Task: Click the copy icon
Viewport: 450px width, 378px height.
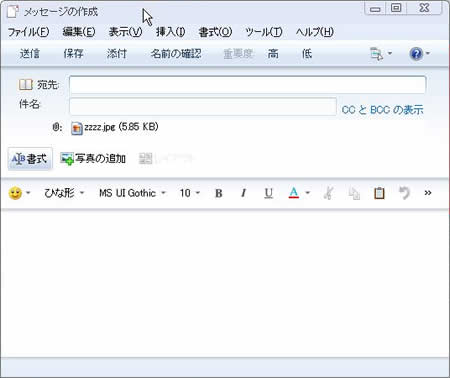Action: point(354,193)
